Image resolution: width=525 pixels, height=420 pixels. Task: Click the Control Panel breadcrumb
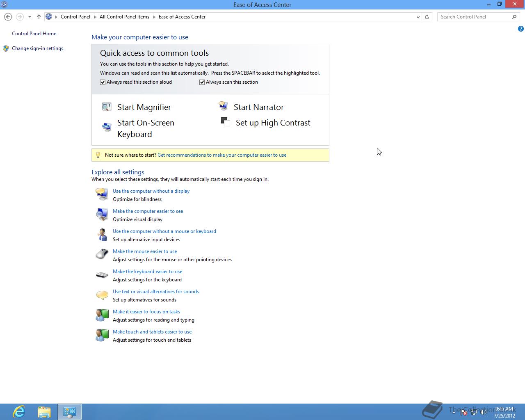click(x=75, y=17)
